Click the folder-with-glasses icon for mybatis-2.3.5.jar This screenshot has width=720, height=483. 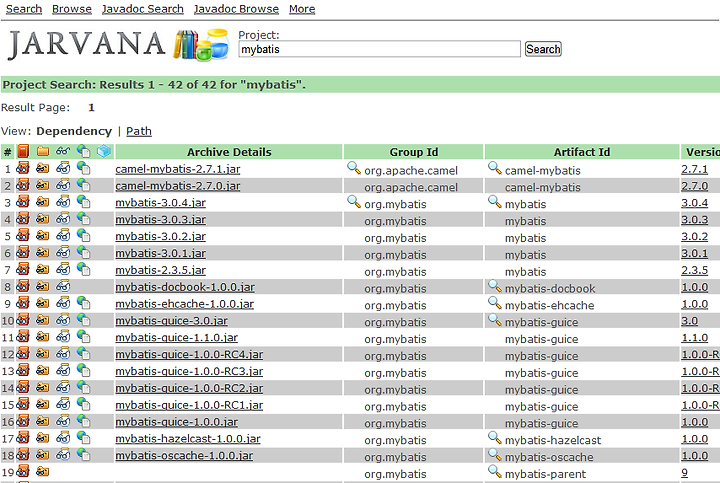(x=43, y=270)
